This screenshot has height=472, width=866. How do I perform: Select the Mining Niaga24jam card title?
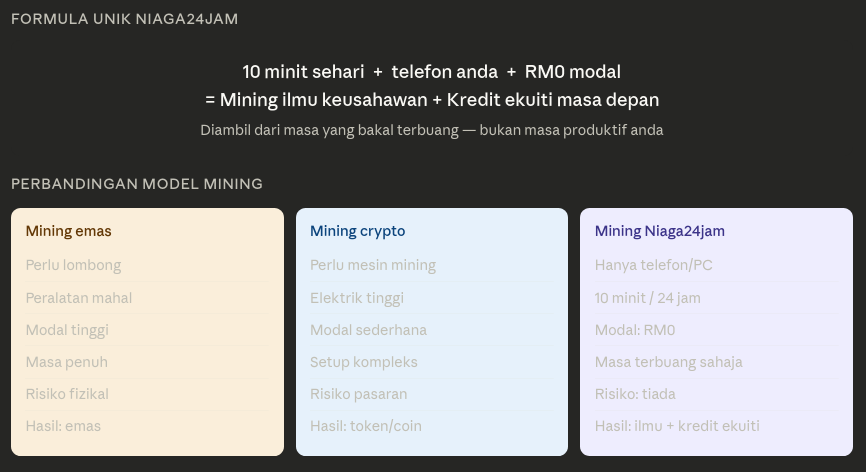point(659,231)
